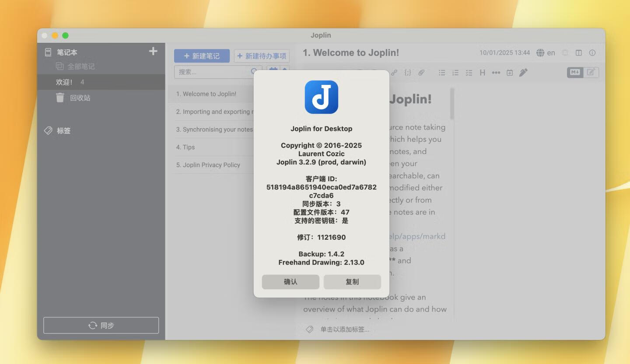The image size is (630, 364).
Task: Click 'Joplin 3.2.9 (prod, darwin)' text
Action: pos(321,162)
